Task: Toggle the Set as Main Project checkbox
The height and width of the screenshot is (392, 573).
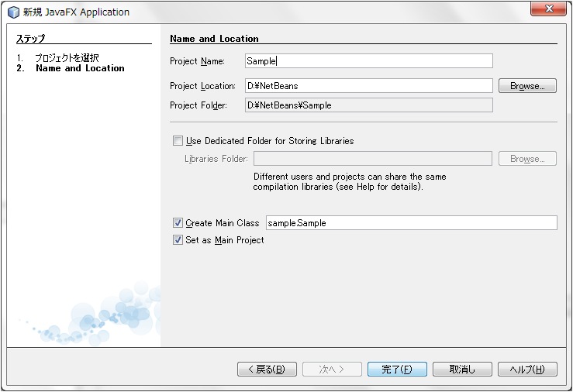Action: [178, 240]
